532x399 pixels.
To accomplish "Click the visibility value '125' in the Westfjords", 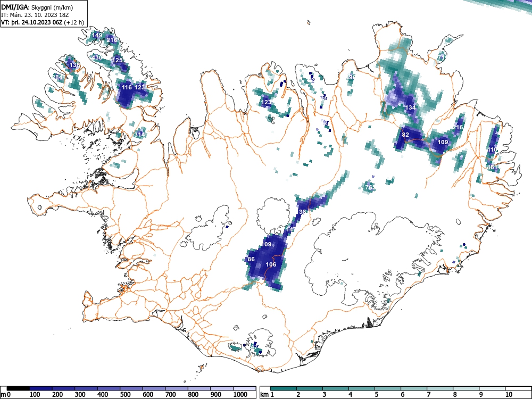I will [118, 60].
